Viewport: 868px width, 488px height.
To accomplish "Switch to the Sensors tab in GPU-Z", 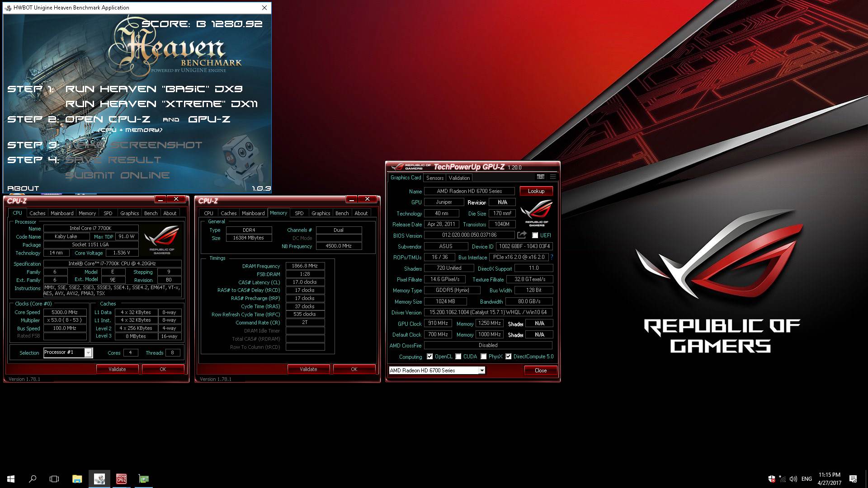I will click(435, 178).
